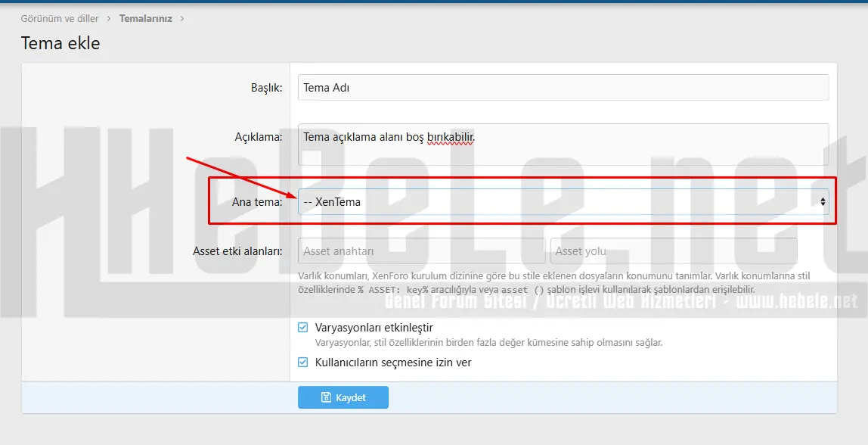Open the Ana tema dropdown
Viewport: 868px width, 445px height.
pos(563,202)
